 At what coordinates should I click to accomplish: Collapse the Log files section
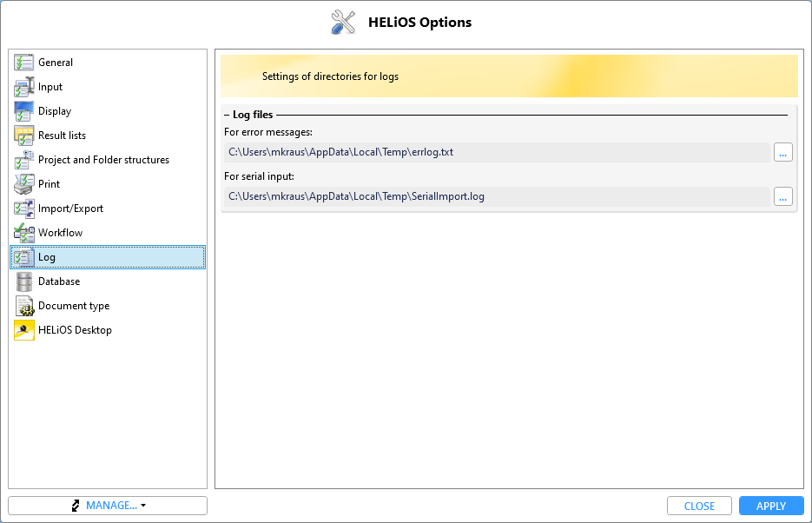pos(228,115)
